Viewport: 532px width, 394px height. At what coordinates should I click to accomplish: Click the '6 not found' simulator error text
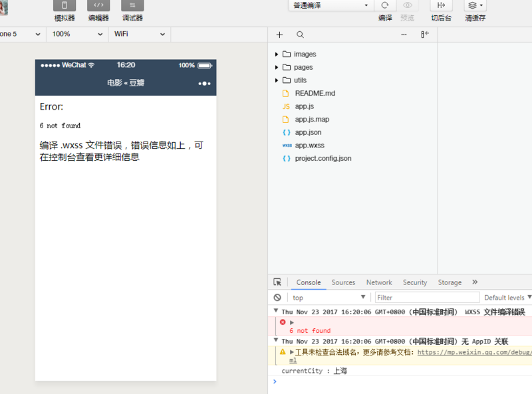pyautogui.click(x=60, y=126)
